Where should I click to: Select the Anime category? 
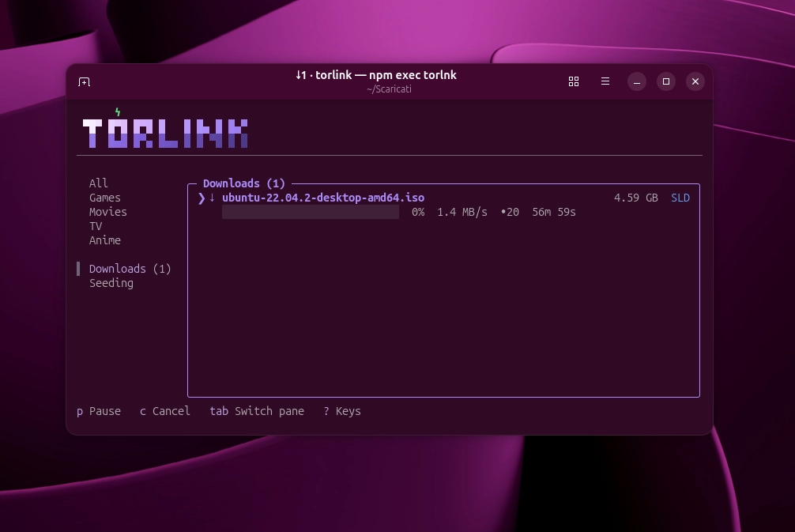tap(105, 240)
